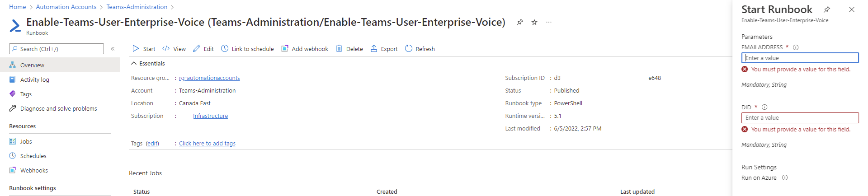Click the Export upload icon
This screenshot has height=196, width=868.
[374, 49]
